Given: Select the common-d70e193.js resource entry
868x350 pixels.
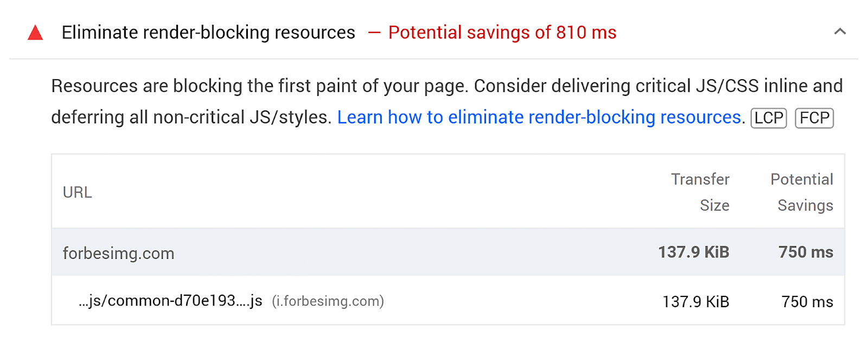Looking at the screenshot, I should point(170,301).
